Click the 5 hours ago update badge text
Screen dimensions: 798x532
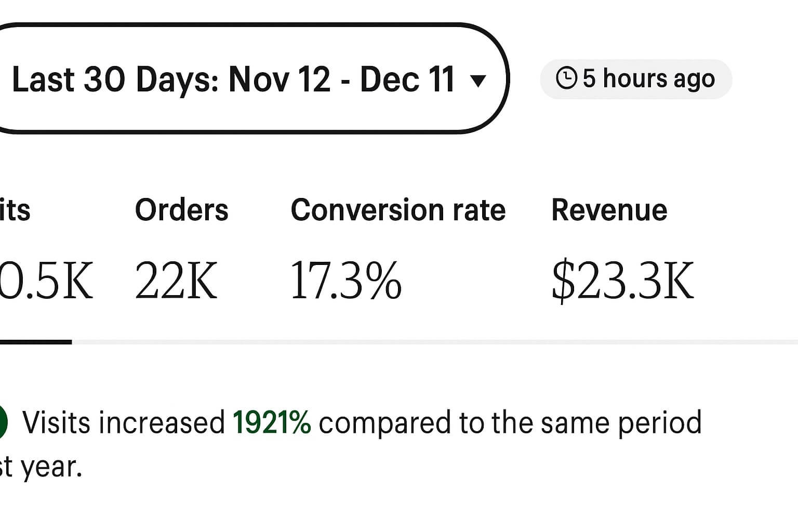[x=648, y=78]
